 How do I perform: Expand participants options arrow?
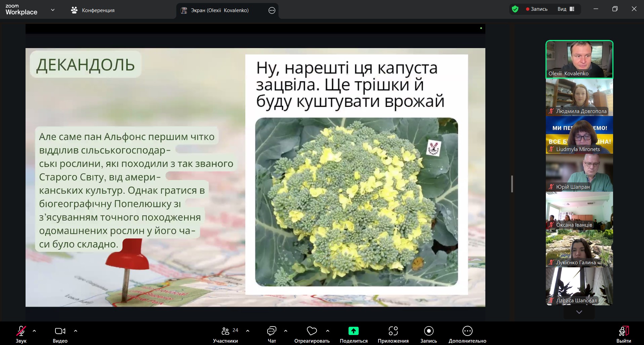pos(248,331)
